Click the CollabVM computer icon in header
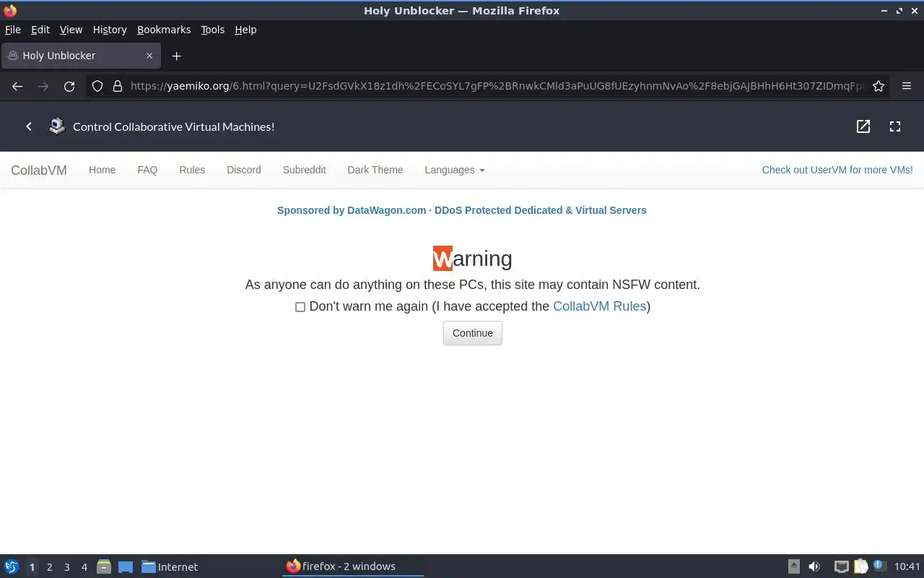Viewport: 924px width, 578px height. point(57,126)
